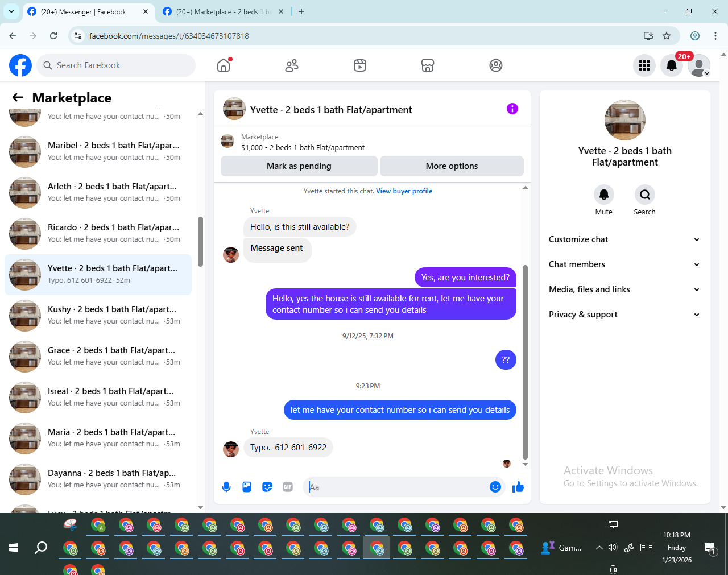Reload the current page
The height and width of the screenshot is (575, 728).
(53, 36)
